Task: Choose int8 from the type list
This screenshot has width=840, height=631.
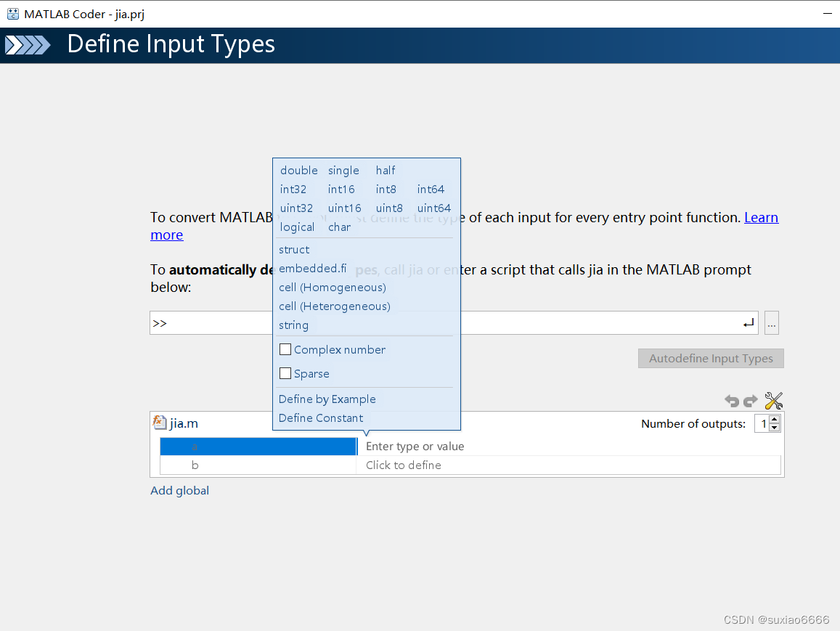Action: (386, 189)
